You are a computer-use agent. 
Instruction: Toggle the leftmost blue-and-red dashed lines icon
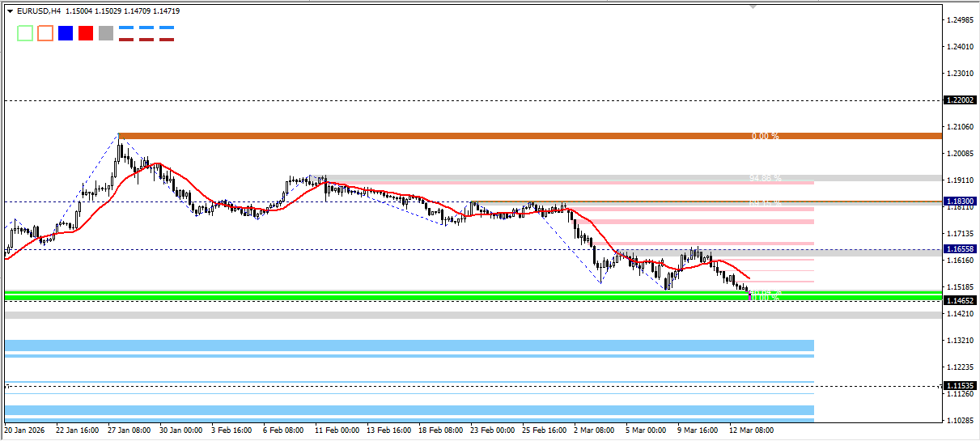(126, 33)
